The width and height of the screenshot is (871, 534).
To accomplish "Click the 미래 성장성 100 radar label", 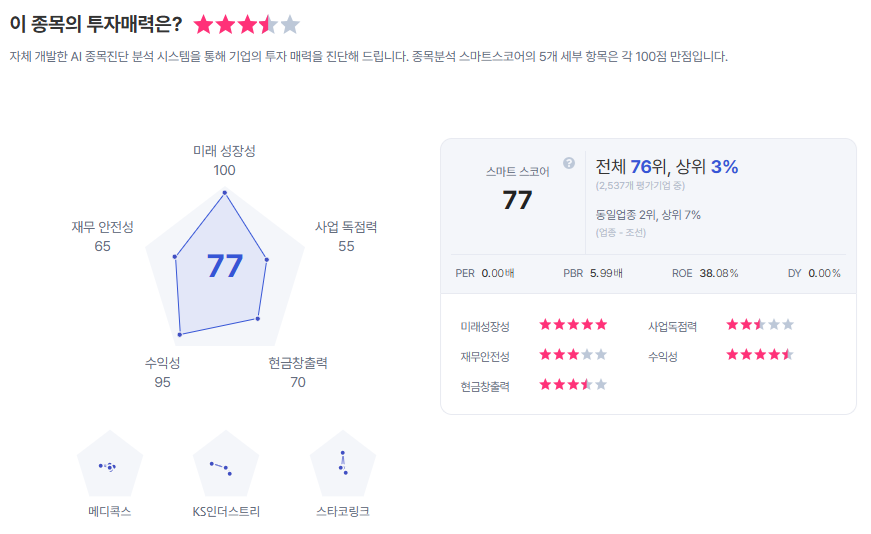I will click(224, 161).
